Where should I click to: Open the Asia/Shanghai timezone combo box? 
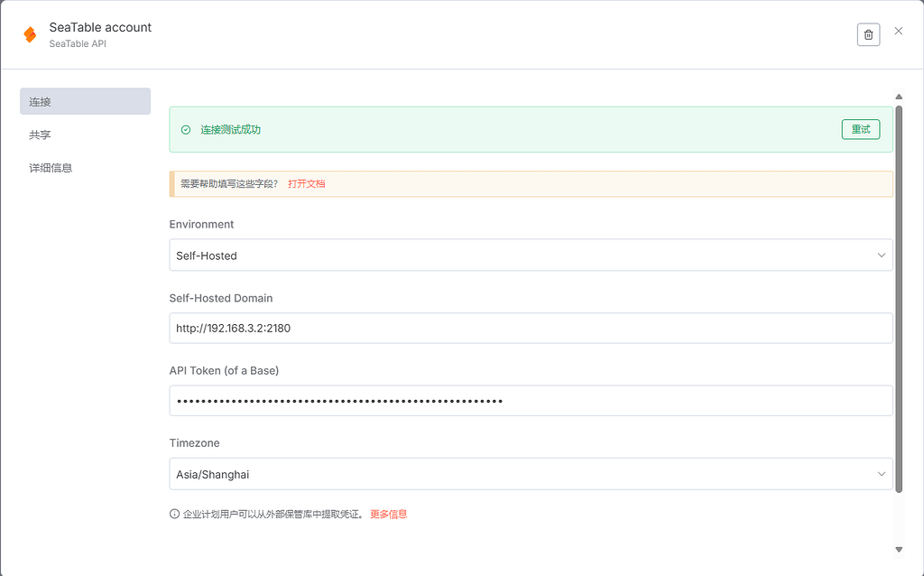click(531, 474)
